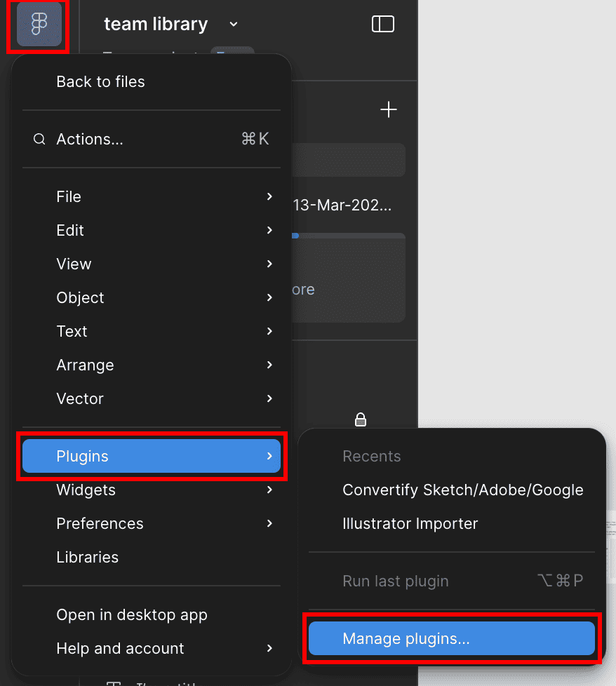Click the plus icon to add page
This screenshot has height=686, width=616.
(388, 110)
